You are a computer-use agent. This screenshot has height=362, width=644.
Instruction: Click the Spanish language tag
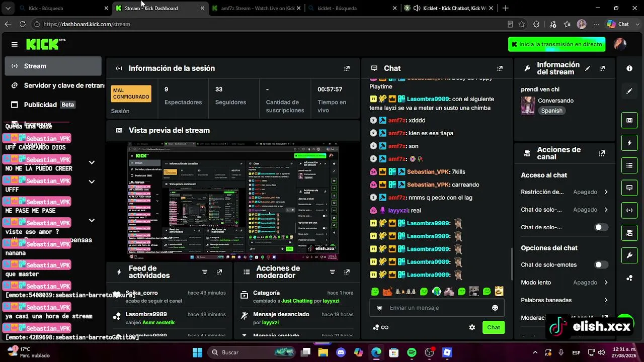click(552, 111)
